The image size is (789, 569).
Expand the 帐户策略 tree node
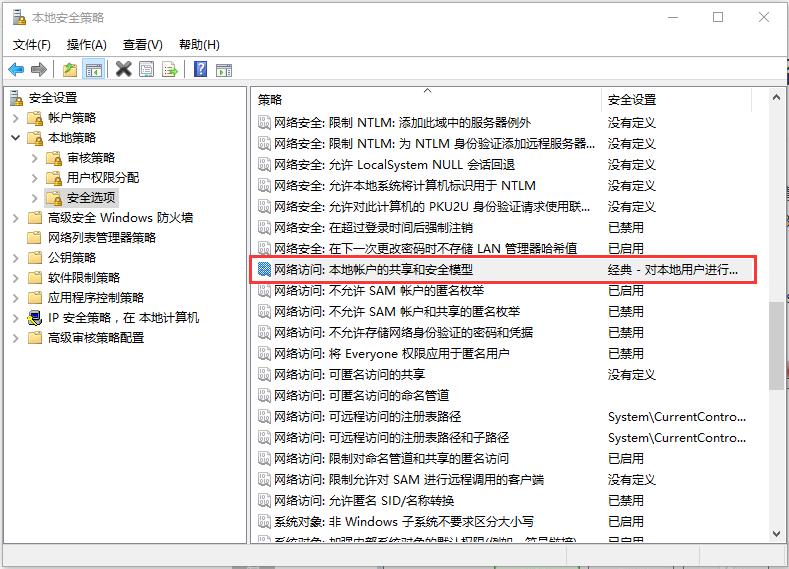(16, 118)
